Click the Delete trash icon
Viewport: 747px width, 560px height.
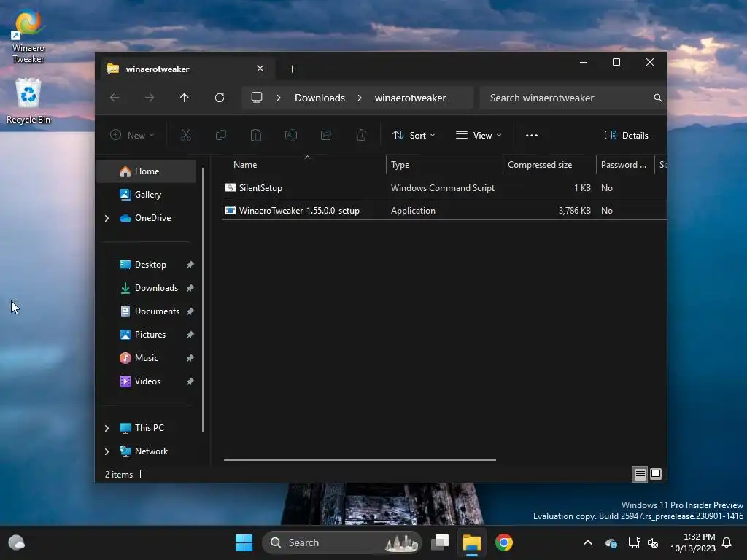[361, 135]
